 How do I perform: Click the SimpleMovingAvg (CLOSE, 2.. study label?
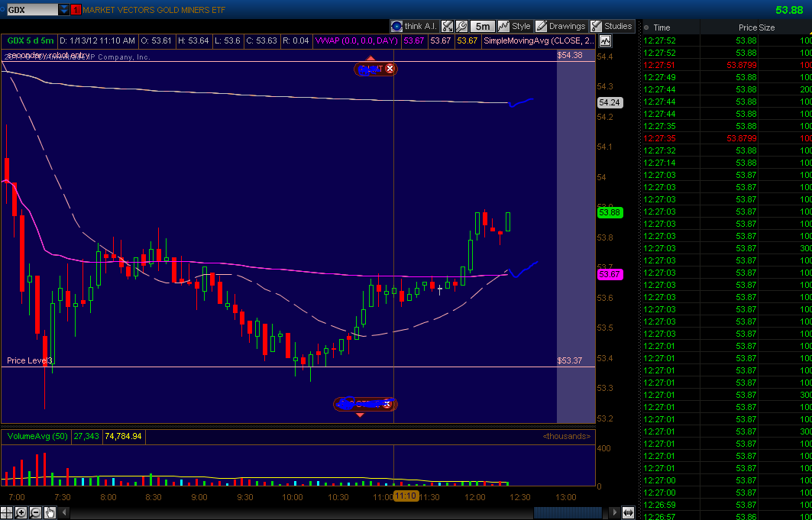click(539, 40)
